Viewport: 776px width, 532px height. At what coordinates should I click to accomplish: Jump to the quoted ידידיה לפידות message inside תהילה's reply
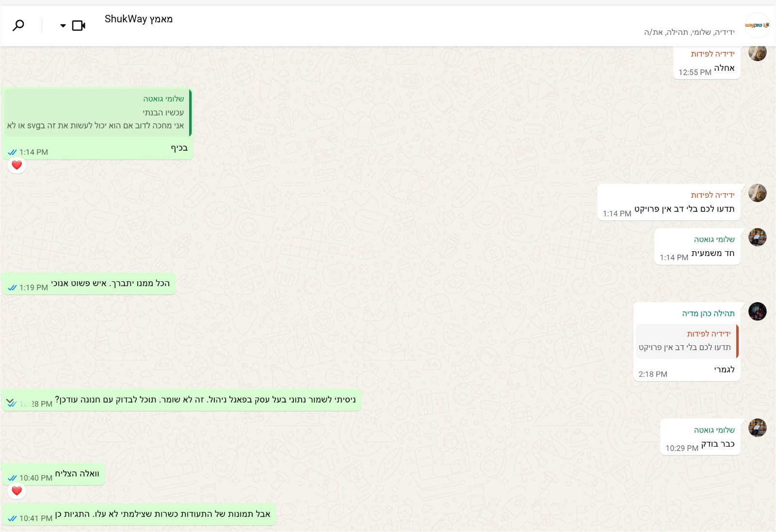point(687,341)
